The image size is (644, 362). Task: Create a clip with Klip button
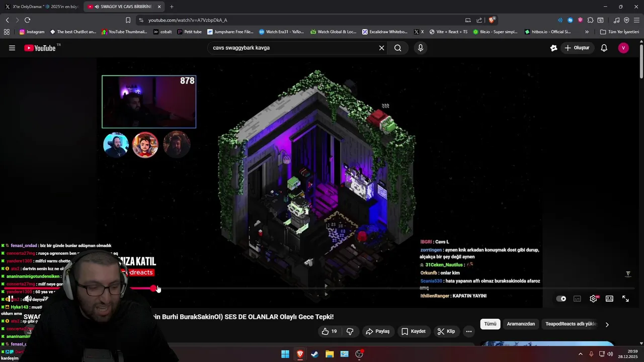pos(446,331)
